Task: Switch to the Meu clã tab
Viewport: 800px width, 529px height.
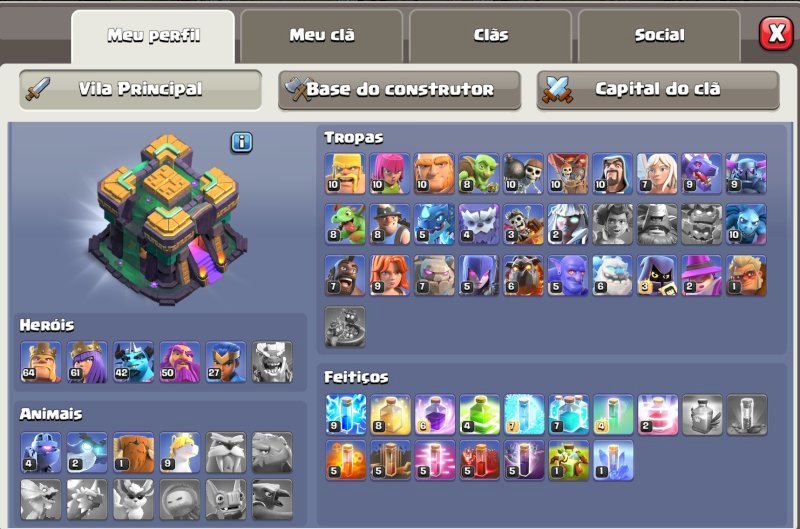Action: pos(322,36)
